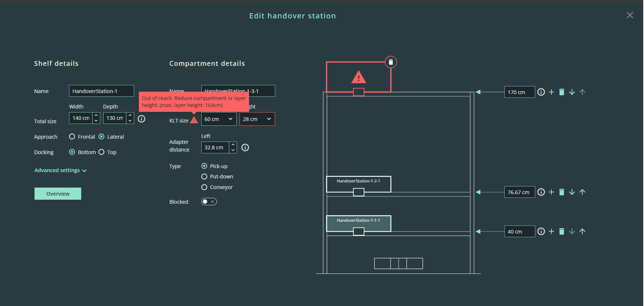644x306 pixels.
Task: Click the Overview button
Action: coord(58,194)
